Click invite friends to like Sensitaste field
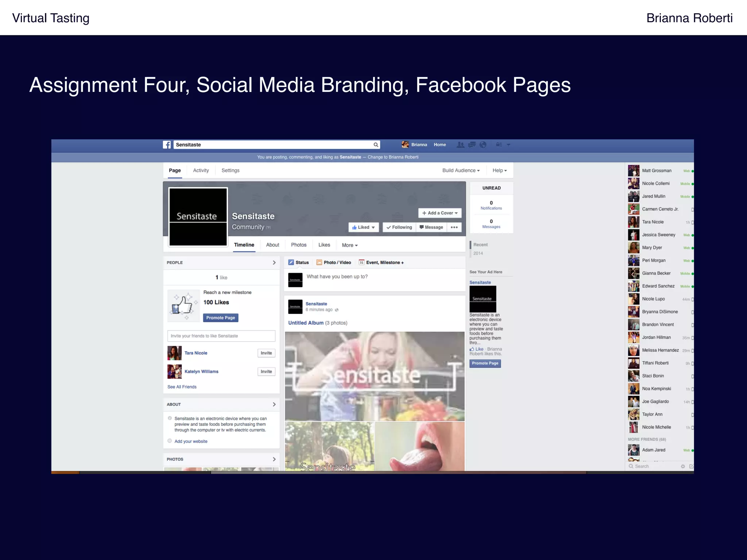 click(x=221, y=336)
